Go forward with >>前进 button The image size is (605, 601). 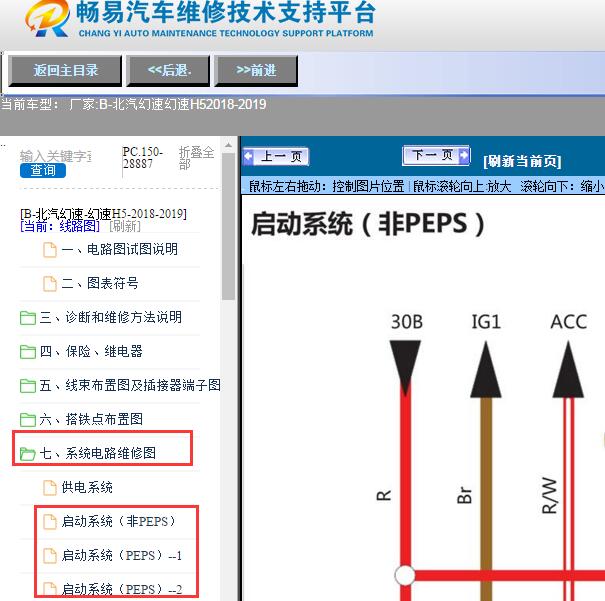256,71
